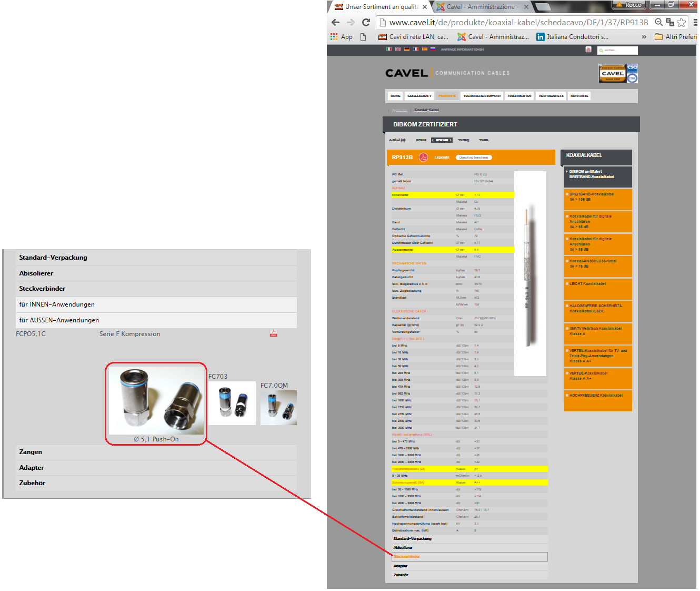The height and width of the screenshot is (591, 700).
Task: Open LEICHT Koaxialkabel category
Action: pos(598,289)
